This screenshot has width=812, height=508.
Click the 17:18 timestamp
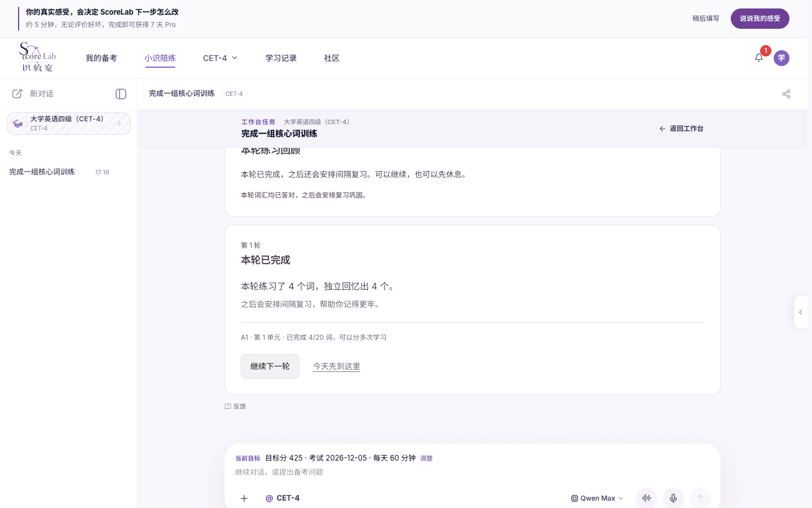tap(102, 172)
